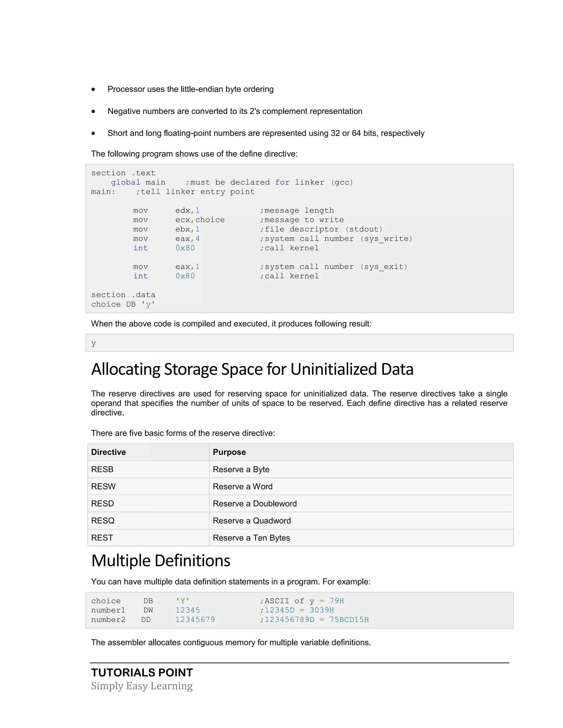This screenshot has height=728, width=563.
Task: Click the little-endian byte ordering bullet
Action: [x=190, y=89]
